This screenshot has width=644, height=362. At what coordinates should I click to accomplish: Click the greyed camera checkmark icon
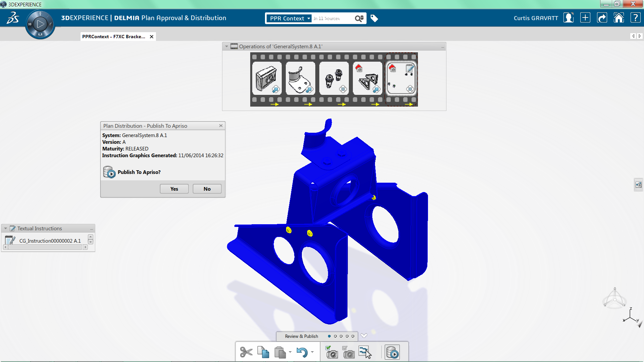(349, 352)
